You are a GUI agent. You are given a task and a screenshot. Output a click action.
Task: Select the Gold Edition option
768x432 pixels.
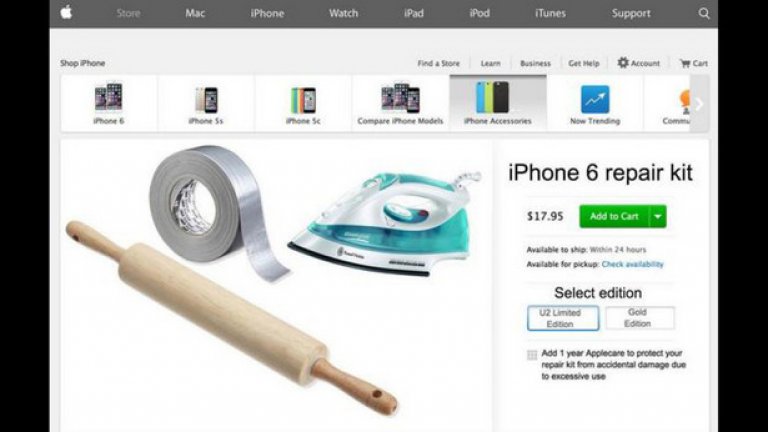pyautogui.click(x=640, y=318)
